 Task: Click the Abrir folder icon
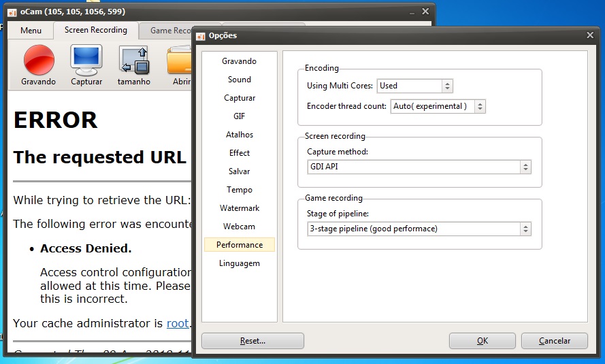click(x=180, y=61)
